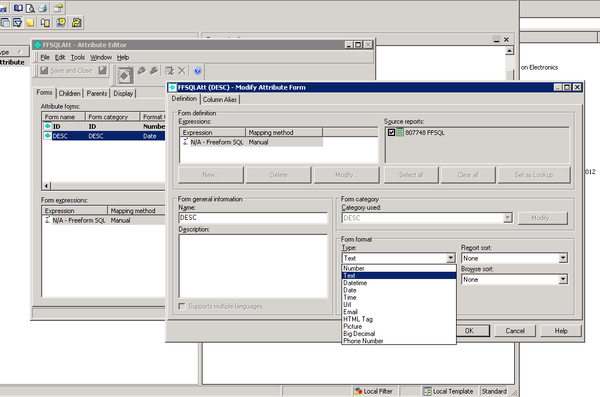Open the Help menu in Attribute Editor

[123, 57]
